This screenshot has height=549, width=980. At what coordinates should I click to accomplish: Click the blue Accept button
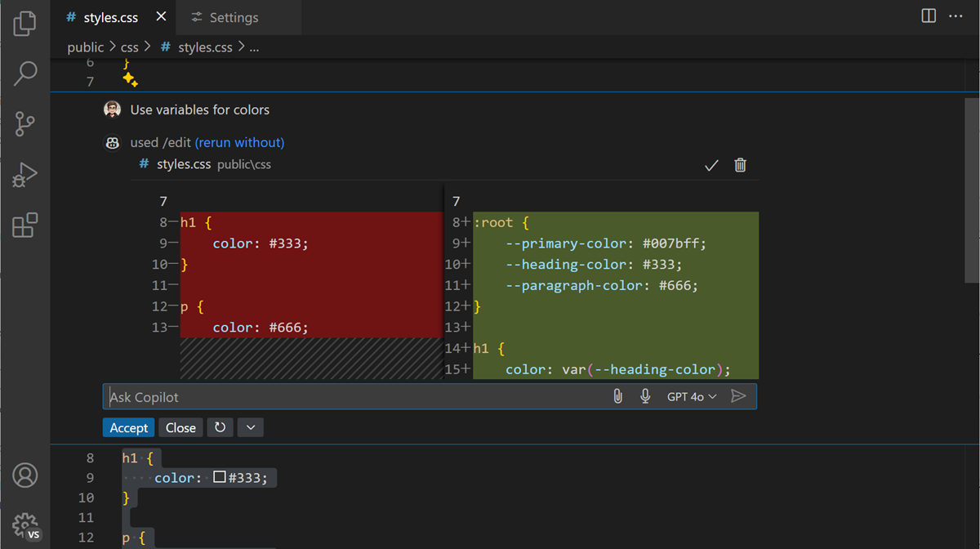[x=128, y=427]
